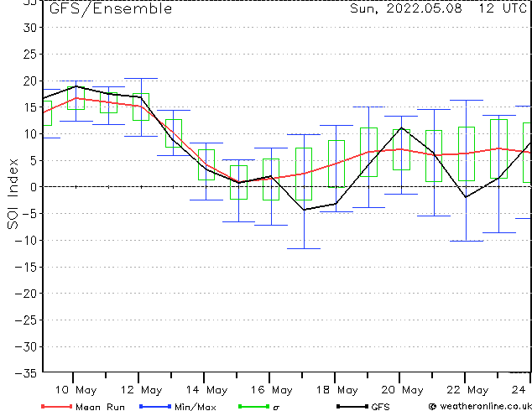532x411 pixels.
Task: Click the y-axis value '-35'
Action: click(x=26, y=373)
